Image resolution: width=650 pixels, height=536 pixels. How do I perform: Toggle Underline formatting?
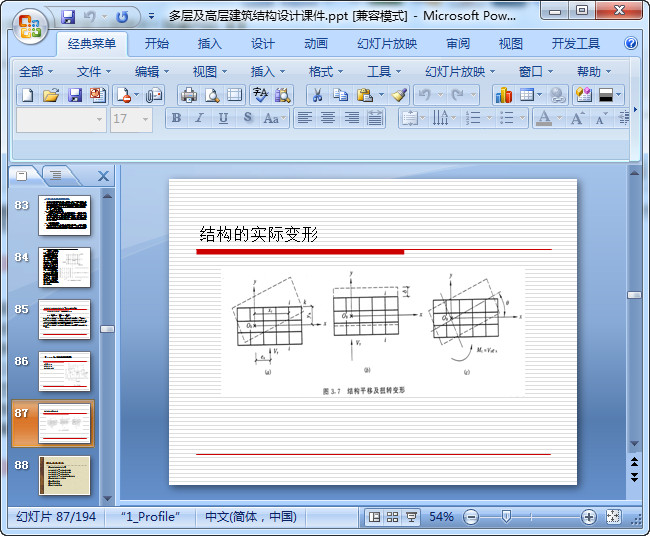(223, 118)
